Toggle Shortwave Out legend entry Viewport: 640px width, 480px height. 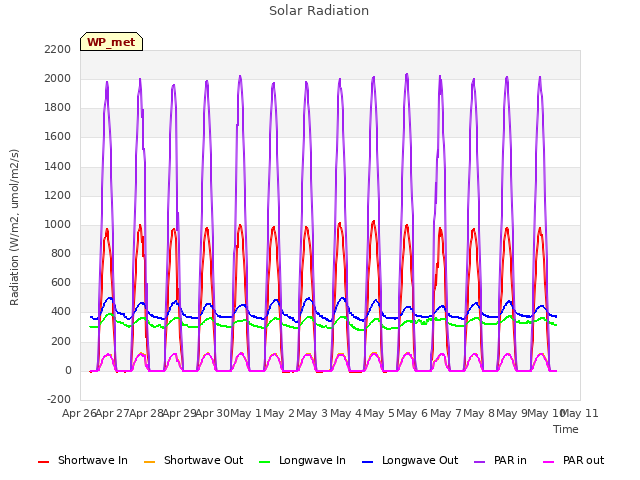(x=193, y=460)
